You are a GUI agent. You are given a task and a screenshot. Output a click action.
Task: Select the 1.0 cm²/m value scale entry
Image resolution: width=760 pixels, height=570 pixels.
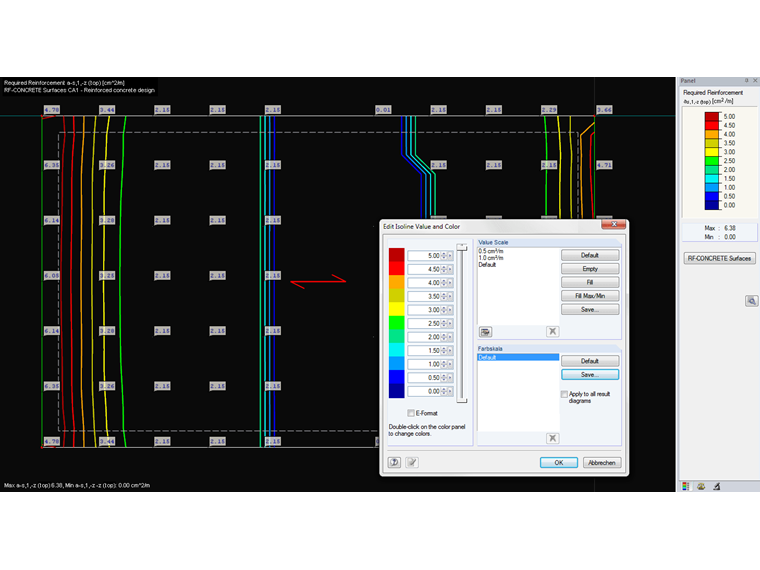tap(491, 258)
